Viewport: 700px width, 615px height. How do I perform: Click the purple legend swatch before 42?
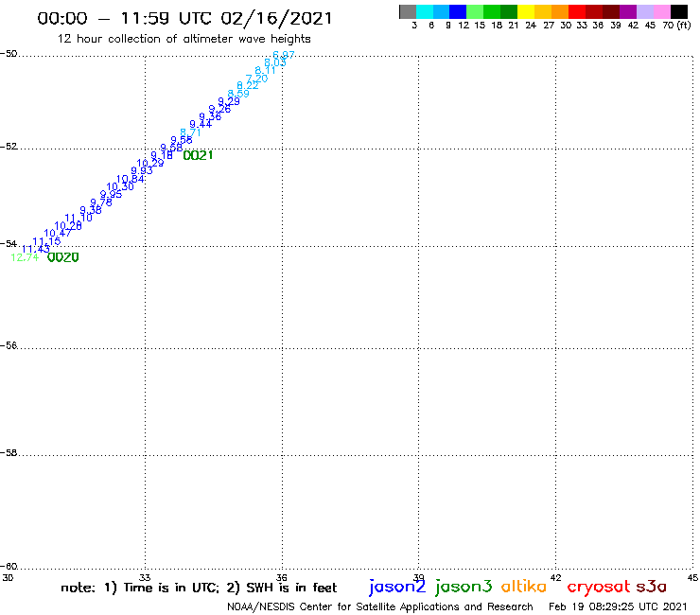[628, 11]
